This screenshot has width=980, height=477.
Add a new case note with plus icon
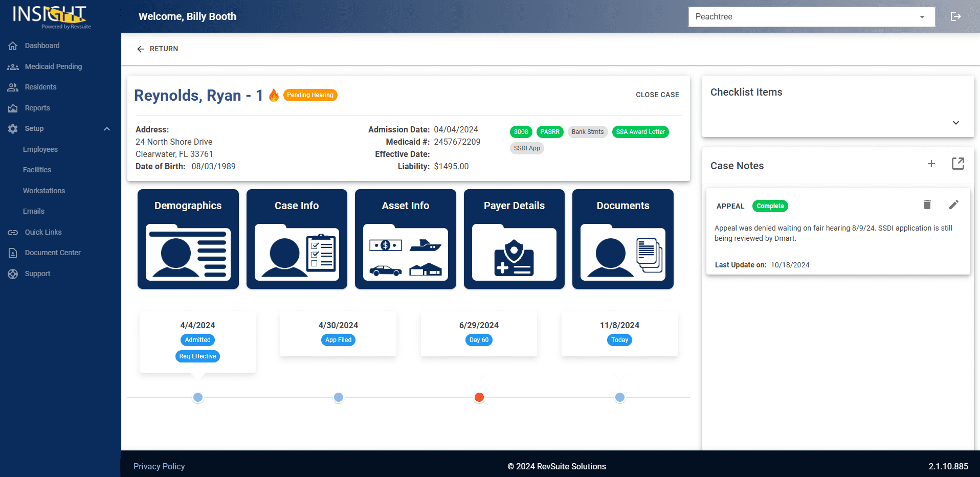[x=931, y=164]
